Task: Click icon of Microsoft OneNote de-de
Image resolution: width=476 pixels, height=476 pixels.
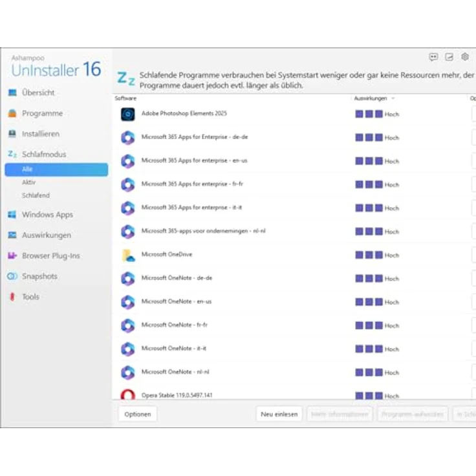Action: [128, 279]
